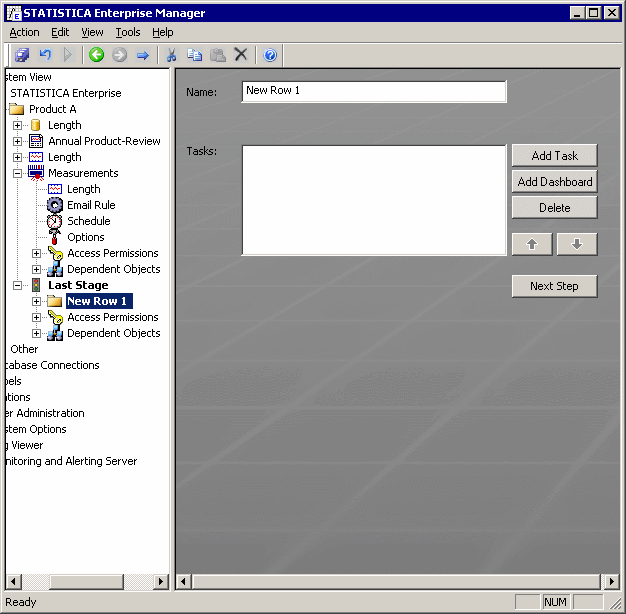The width and height of the screenshot is (626, 614).
Task: Click the chart icon of Length under Measurements
Action: tap(55, 189)
